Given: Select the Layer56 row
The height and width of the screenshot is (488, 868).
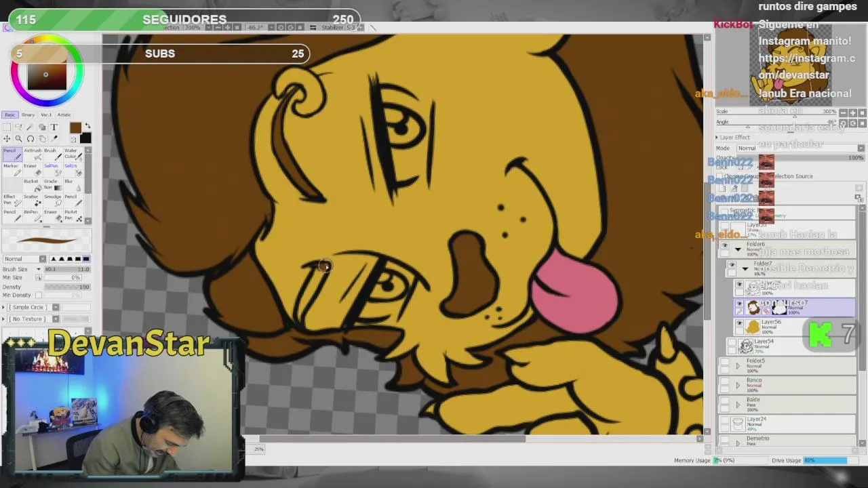Looking at the screenshot, I should click(x=794, y=327).
